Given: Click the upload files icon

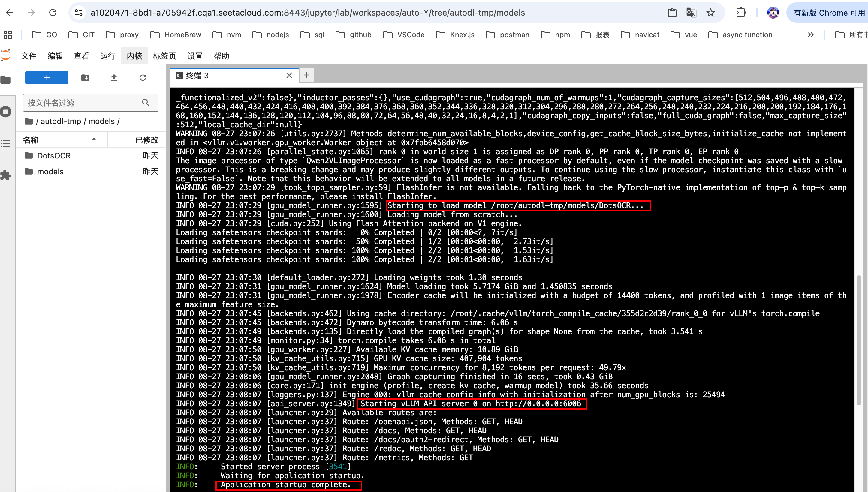Looking at the screenshot, I should [x=114, y=78].
